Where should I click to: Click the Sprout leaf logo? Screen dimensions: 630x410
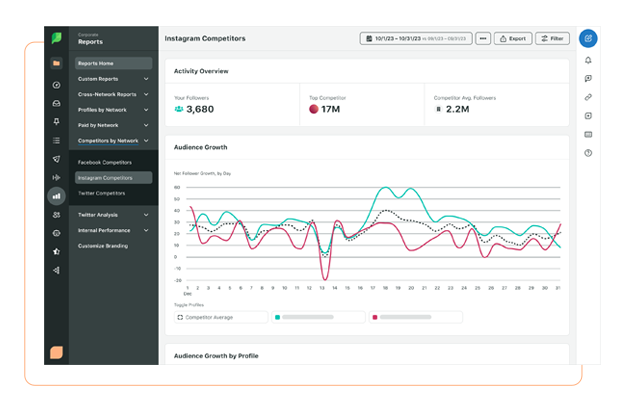tap(57, 38)
